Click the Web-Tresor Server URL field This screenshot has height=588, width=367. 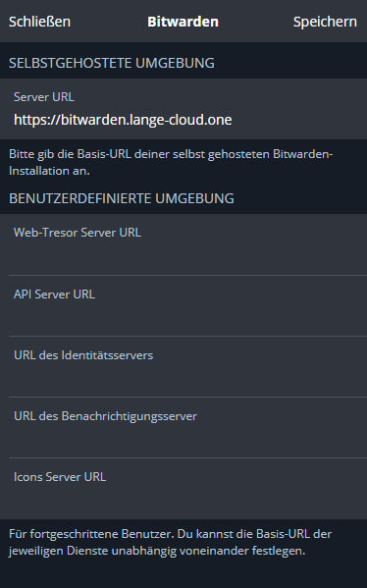183,244
